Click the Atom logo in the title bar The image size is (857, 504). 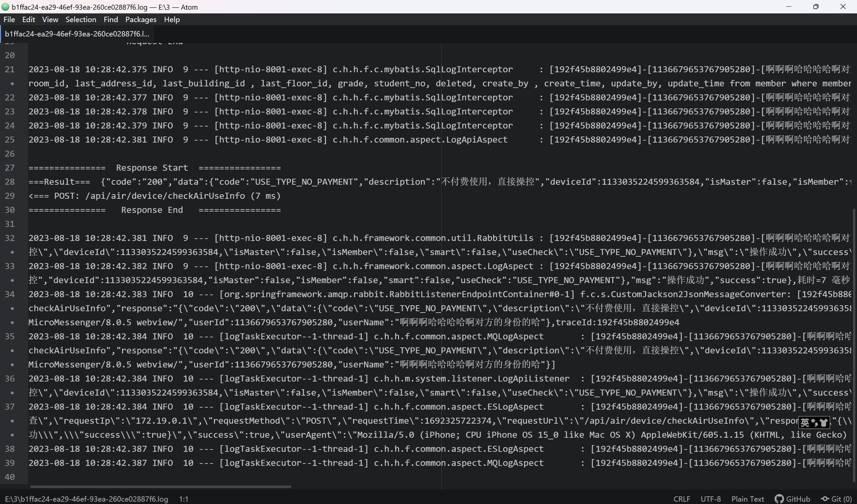[x=5, y=7]
